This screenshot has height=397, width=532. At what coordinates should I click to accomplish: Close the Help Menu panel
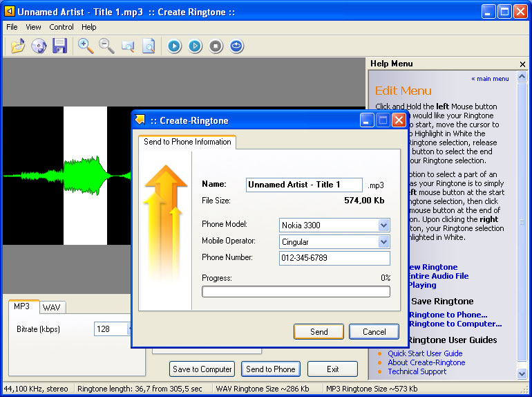522,64
